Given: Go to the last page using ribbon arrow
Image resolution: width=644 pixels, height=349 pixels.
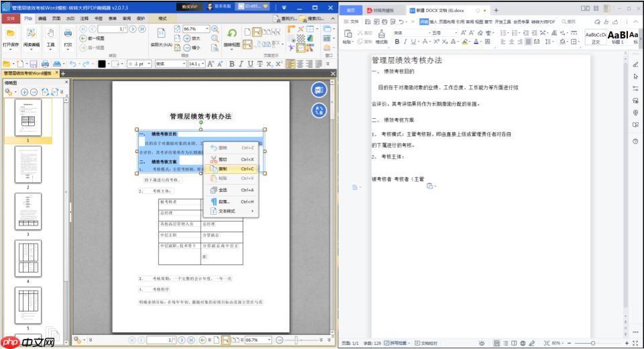Looking at the screenshot, I should pos(142,29).
